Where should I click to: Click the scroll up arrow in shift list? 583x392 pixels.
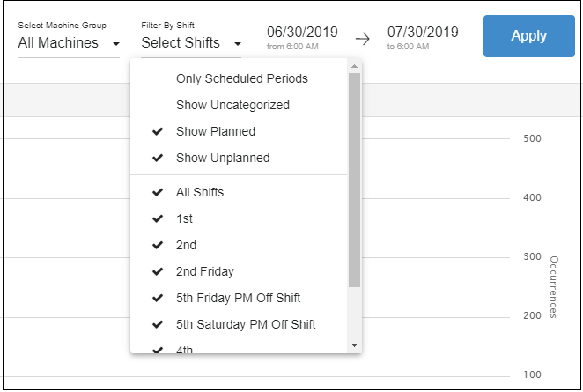354,66
